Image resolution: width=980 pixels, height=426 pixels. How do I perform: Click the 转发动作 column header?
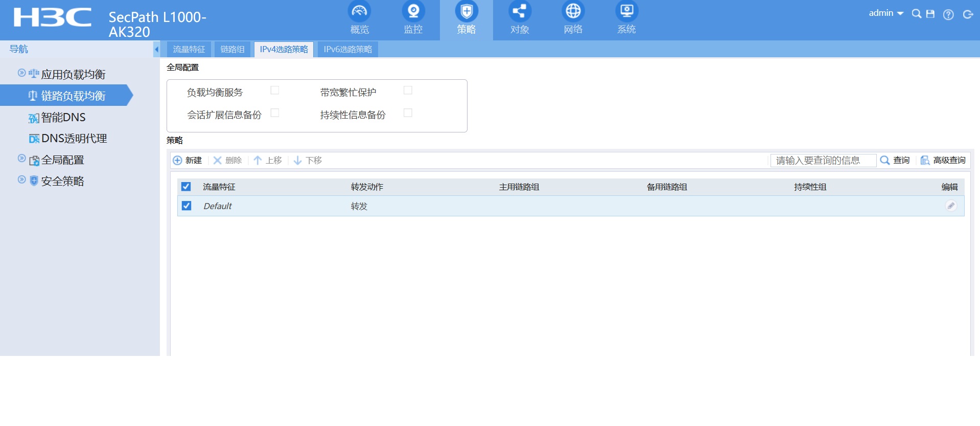tap(367, 187)
